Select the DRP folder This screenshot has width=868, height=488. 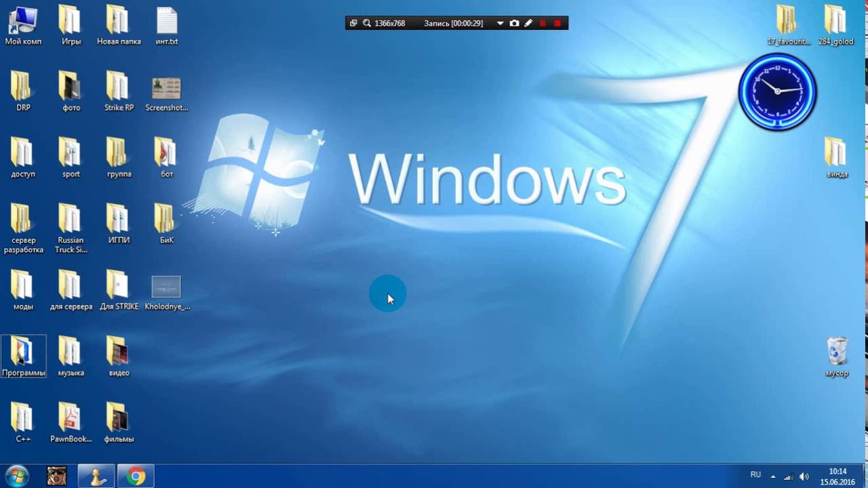(x=23, y=91)
